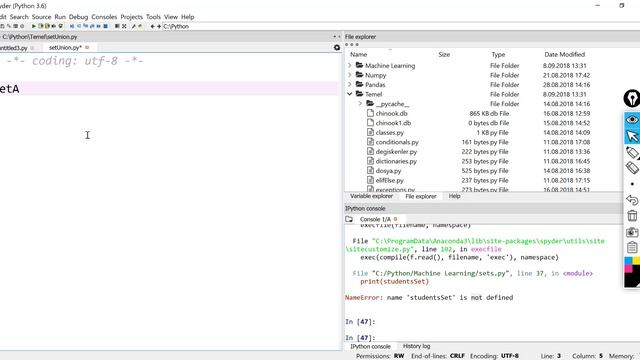Select the dictionaries.py file
This screenshot has width=640, height=360.
point(396,161)
